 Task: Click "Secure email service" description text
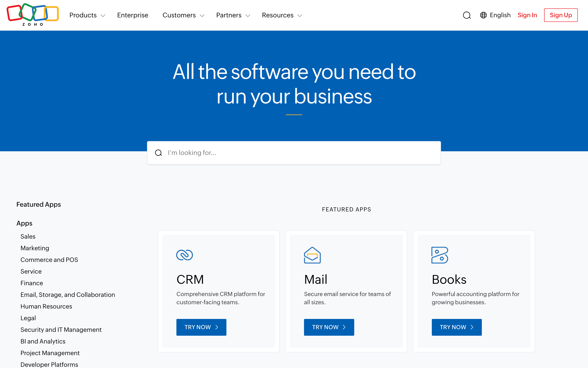[x=347, y=298]
